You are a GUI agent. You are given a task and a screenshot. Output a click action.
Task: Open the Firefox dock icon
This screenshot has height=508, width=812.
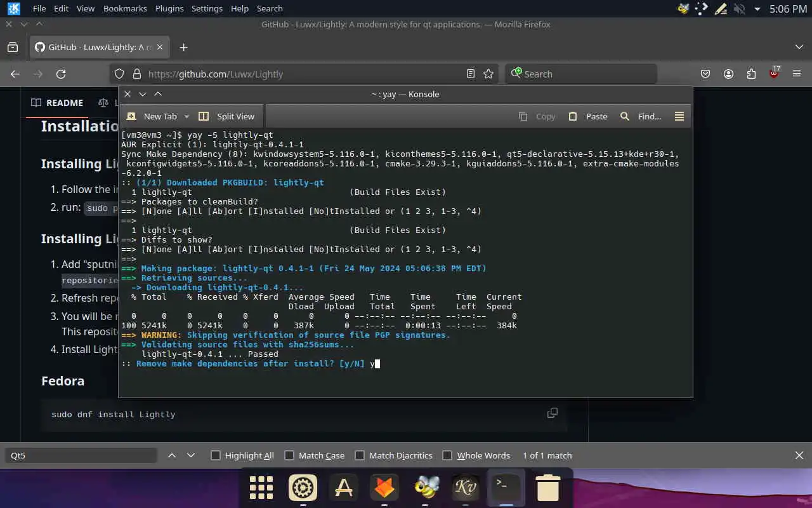point(385,488)
